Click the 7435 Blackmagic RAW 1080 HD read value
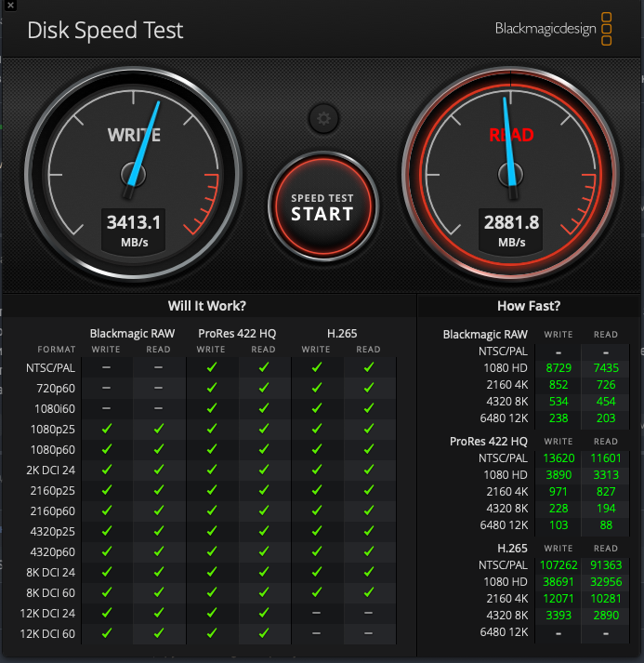Screen dimensions: 644x663 tap(606, 368)
